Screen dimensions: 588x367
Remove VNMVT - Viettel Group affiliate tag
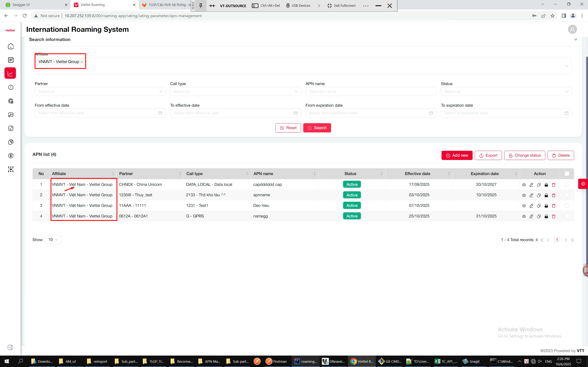coord(82,62)
